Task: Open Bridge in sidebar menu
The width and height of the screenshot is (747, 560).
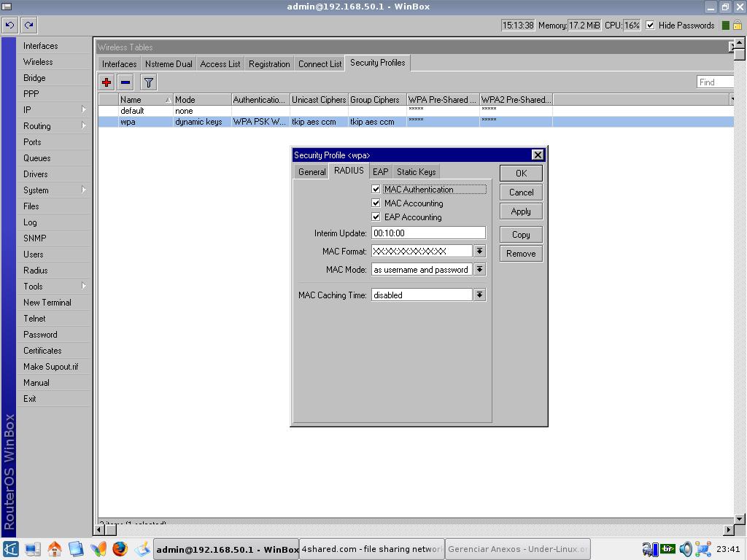Action: [34, 77]
